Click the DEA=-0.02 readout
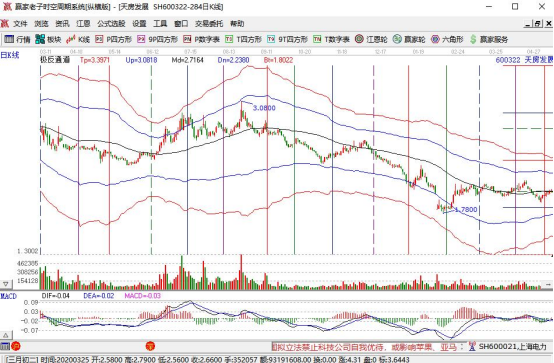This screenshot has width=554, height=363. 99,296
